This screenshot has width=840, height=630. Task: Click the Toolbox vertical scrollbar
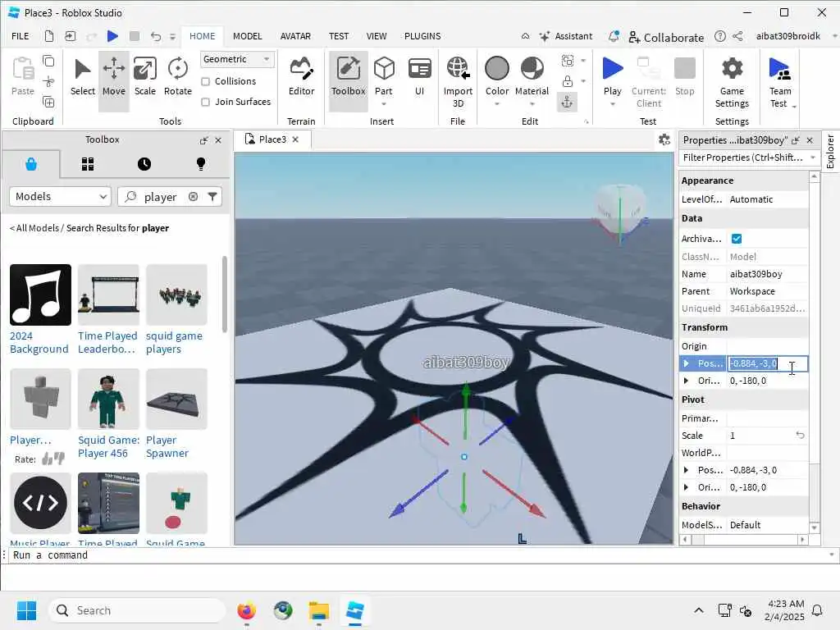point(225,294)
